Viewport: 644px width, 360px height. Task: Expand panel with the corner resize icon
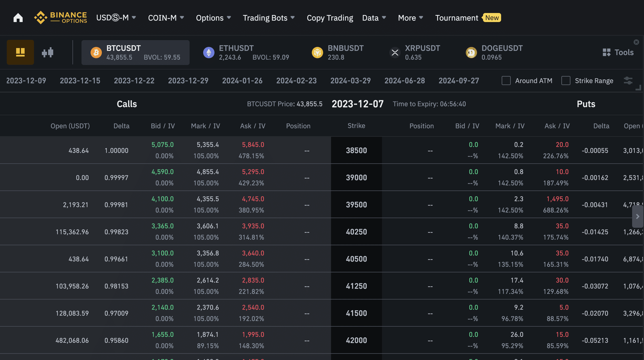pyautogui.click(x=638, y=88)
